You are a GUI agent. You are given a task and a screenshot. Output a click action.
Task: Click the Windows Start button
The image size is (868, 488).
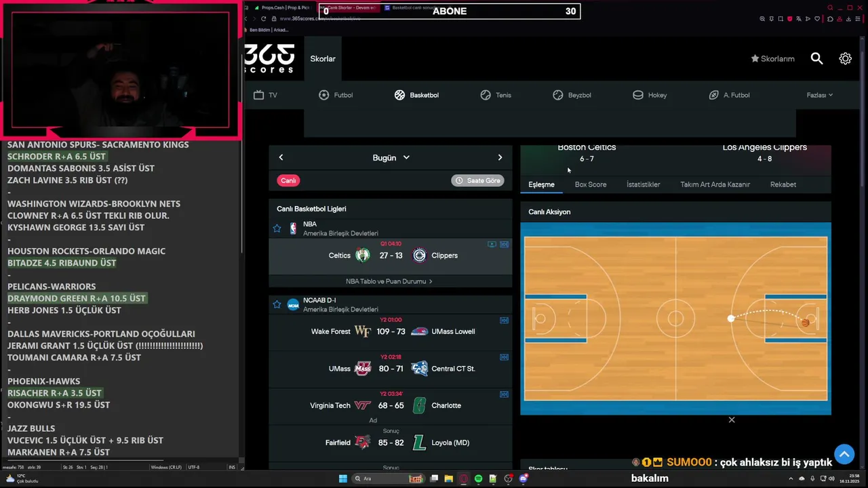[x=343, y=479]
